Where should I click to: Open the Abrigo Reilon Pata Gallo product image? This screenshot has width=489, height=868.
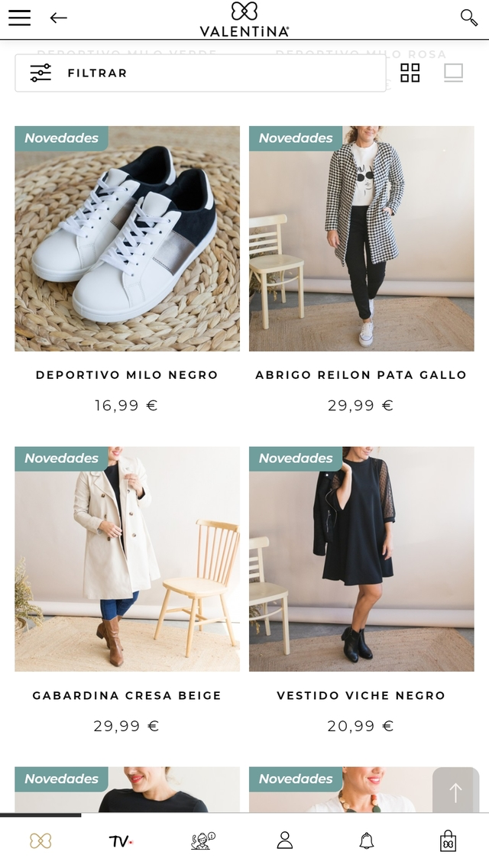[361, 238]
